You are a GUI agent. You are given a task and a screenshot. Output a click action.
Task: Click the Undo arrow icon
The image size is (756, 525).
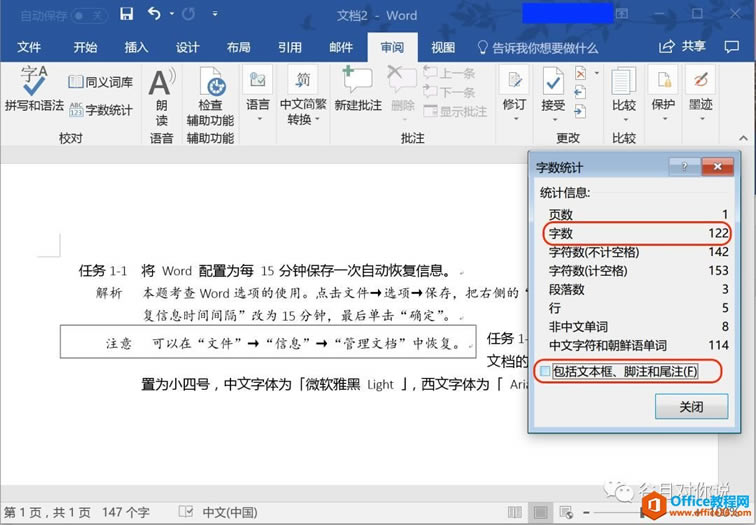(x=154, y=14)
